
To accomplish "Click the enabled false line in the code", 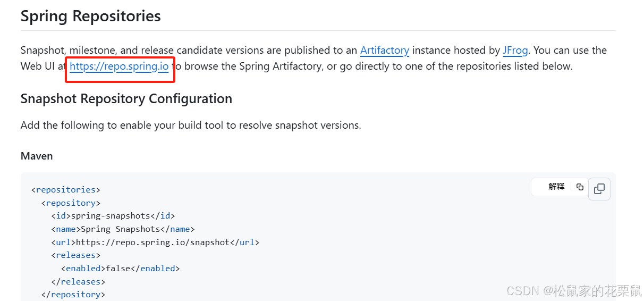I will tap(120, 269).
